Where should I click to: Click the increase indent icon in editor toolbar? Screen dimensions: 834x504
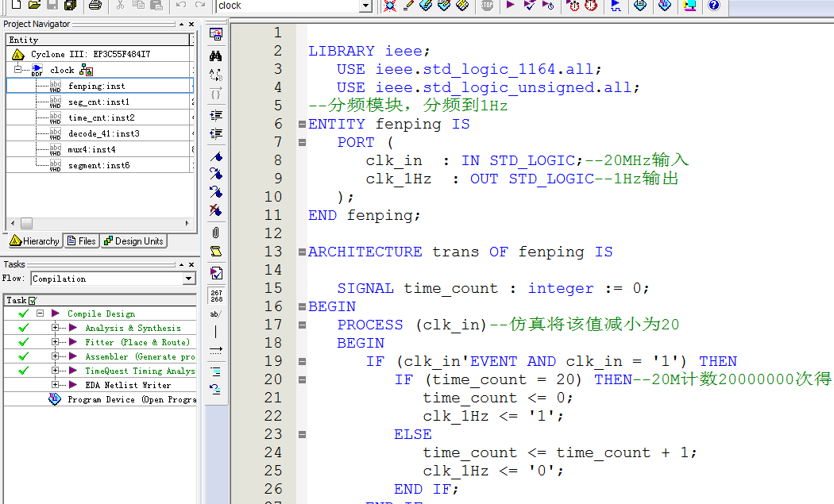(215, 115)
